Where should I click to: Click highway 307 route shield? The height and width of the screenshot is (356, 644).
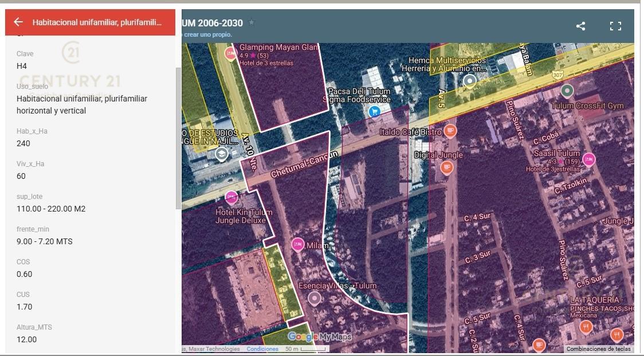pyautogui.click(x=557, y=75)
